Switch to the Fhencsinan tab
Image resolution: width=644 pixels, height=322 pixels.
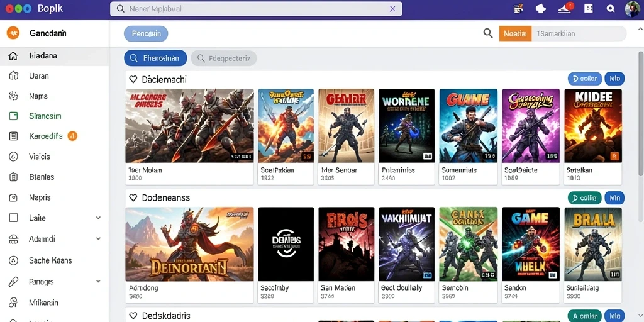coord(155,58)
